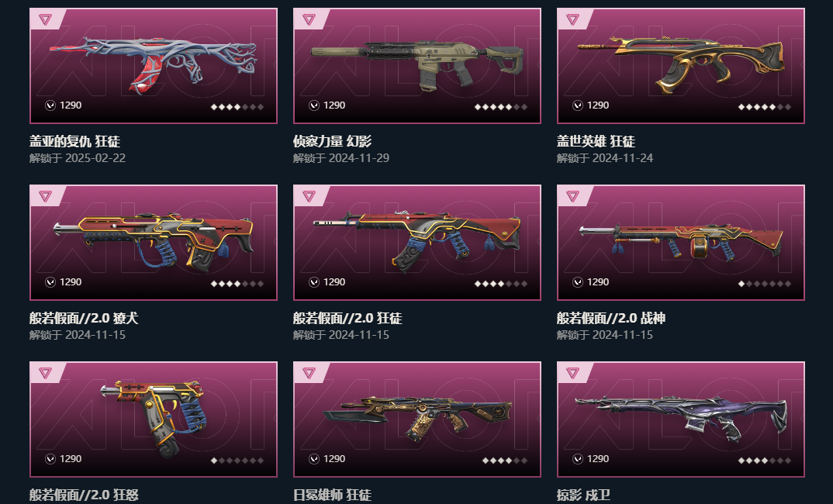Image resolution: width=833 pixels, height=504 pixels.
Task: Click the 般若假面//2.0 狂徒 title text
Action: [347, 318]
